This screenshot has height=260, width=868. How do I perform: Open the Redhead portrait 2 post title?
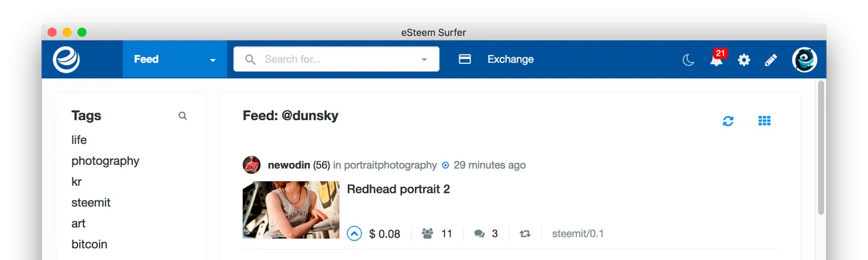tap(398, 189)
